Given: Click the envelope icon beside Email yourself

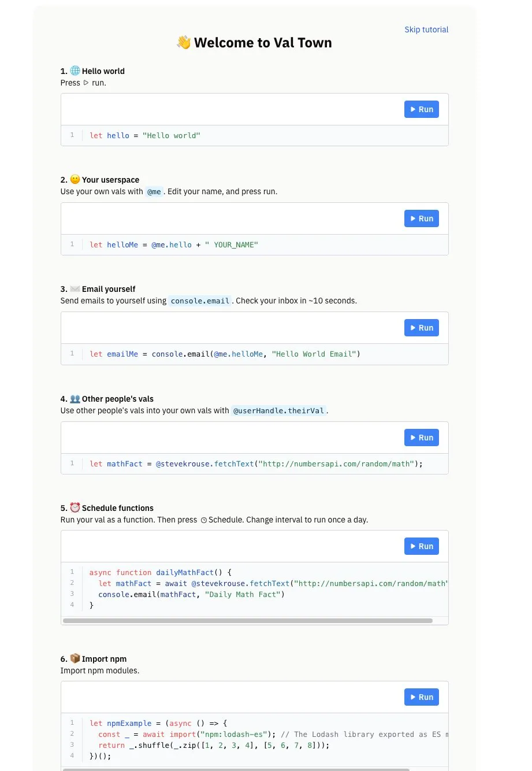Looking at the screenshot, I should pyautogui.click(x=75, y=289).
